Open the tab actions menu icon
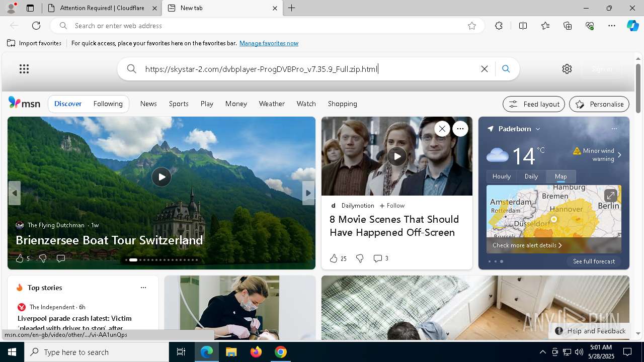Screen dimensions: 644x362 point(30,8)
